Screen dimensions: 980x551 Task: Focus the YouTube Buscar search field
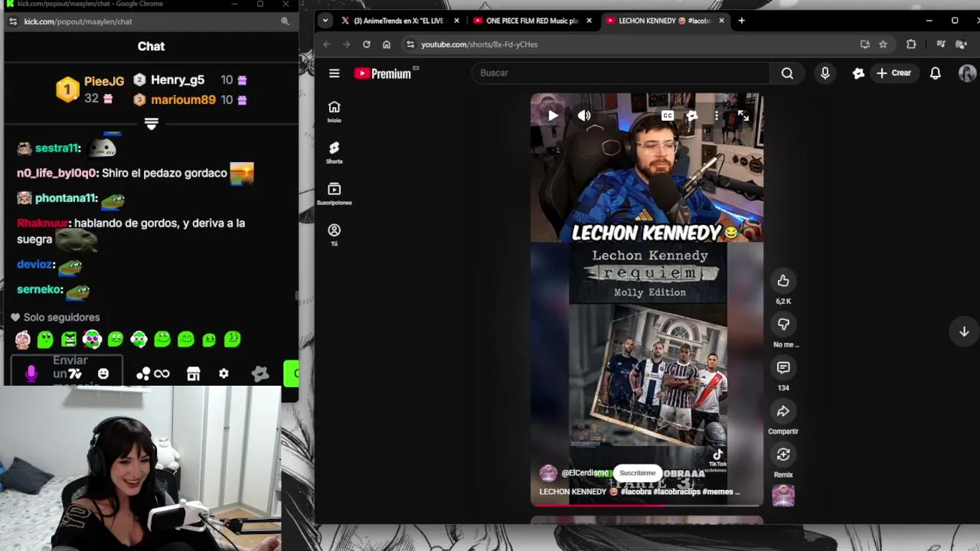pos(620,73)
